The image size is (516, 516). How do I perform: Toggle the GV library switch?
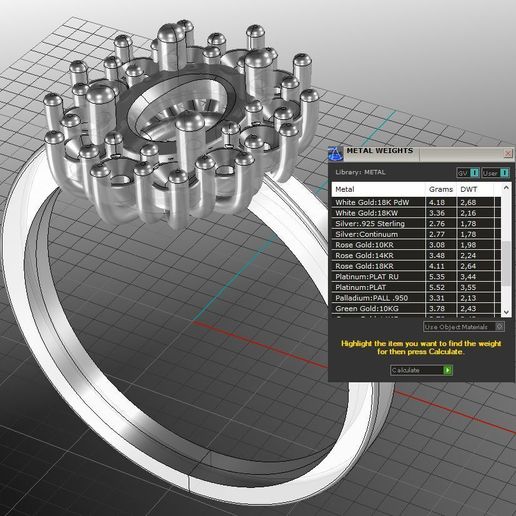tap(468, 173)
